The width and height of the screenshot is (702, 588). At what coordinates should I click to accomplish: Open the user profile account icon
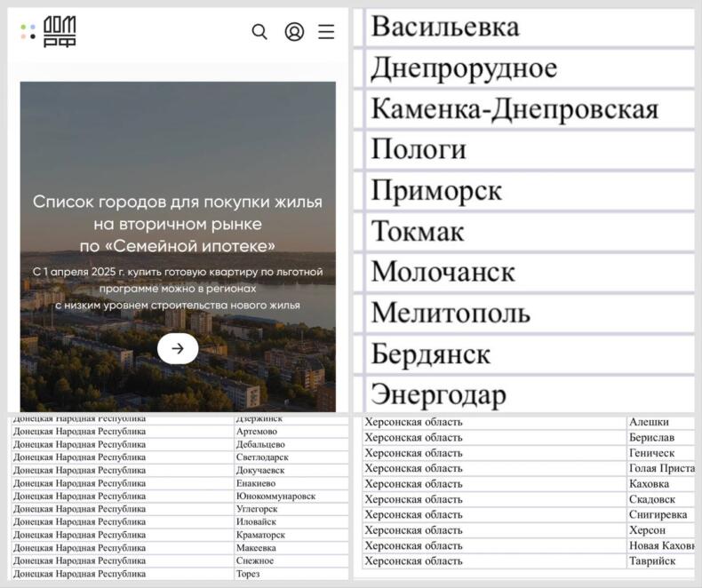(295, 32)
